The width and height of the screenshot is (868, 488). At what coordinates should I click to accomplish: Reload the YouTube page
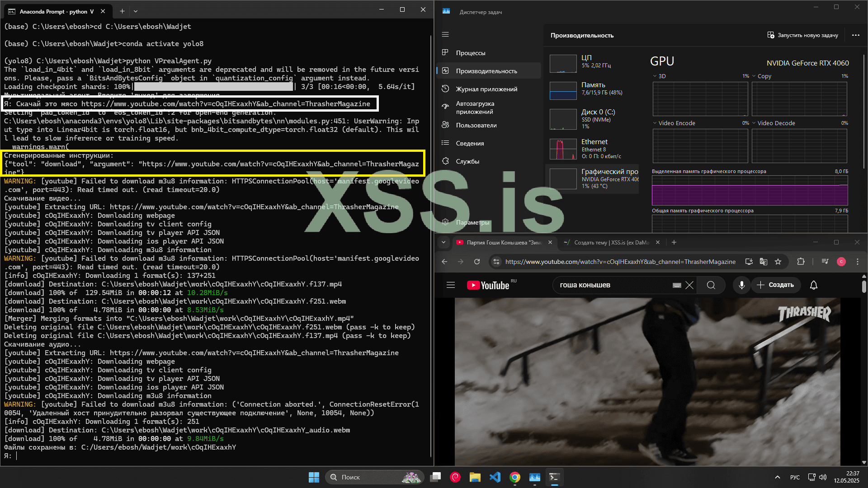476,262
